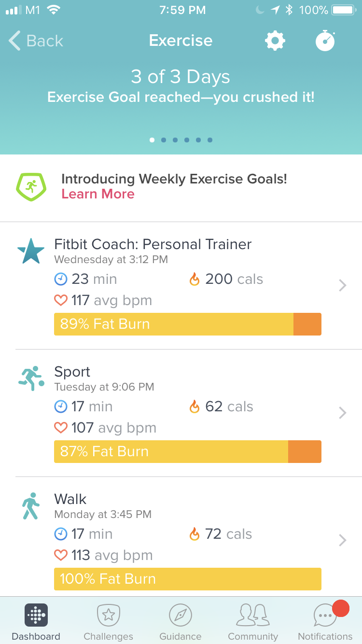Expand Walk exercise details chevron
362x644 pixels.
(343, 540)
